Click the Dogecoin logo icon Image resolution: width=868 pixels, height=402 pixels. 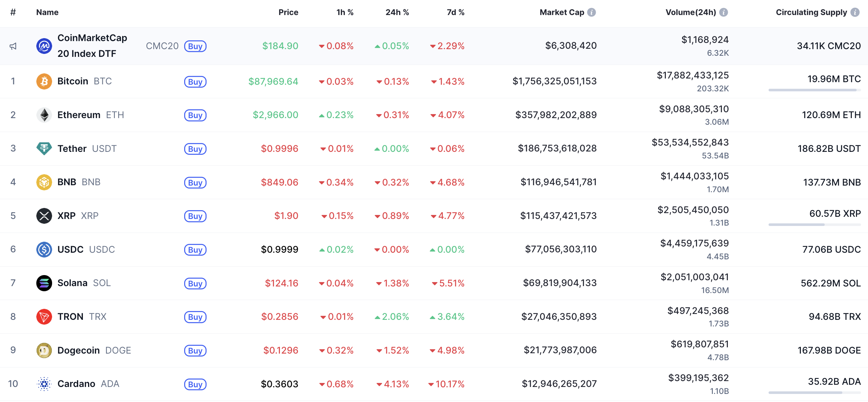pos(44,350)
